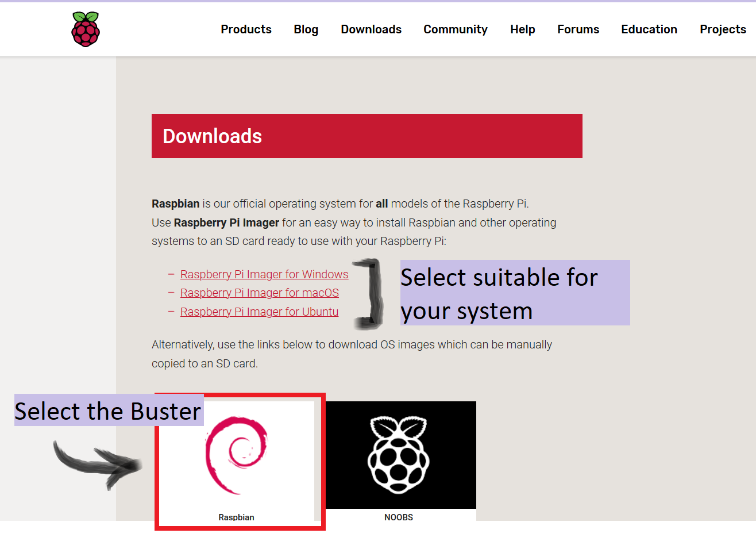Viewport: 756px width, 537px height.
Task: Click the 'Select the Buster' annotation
Action: (x=108, y=411)
